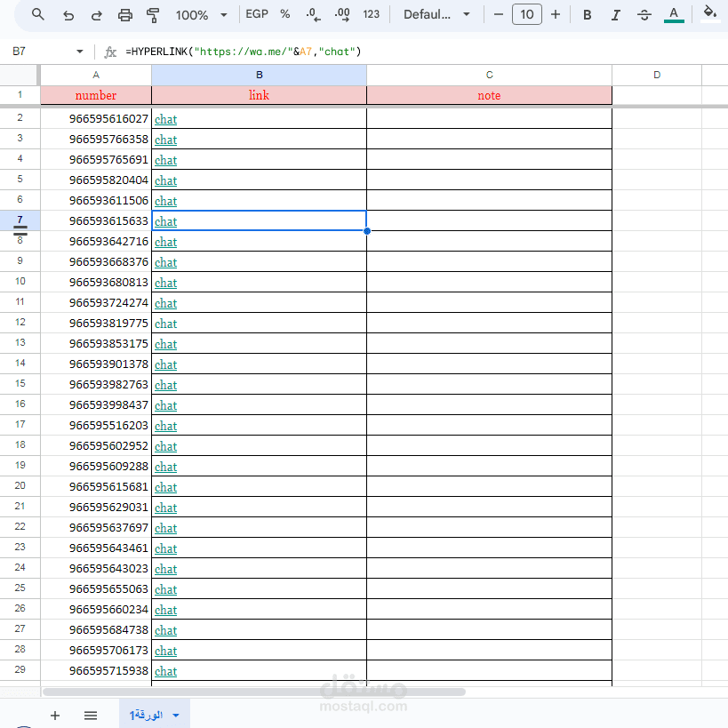Screen dimensions: 728x728
Task: Select the Paint format roller icon
Action: pos(153,15)
